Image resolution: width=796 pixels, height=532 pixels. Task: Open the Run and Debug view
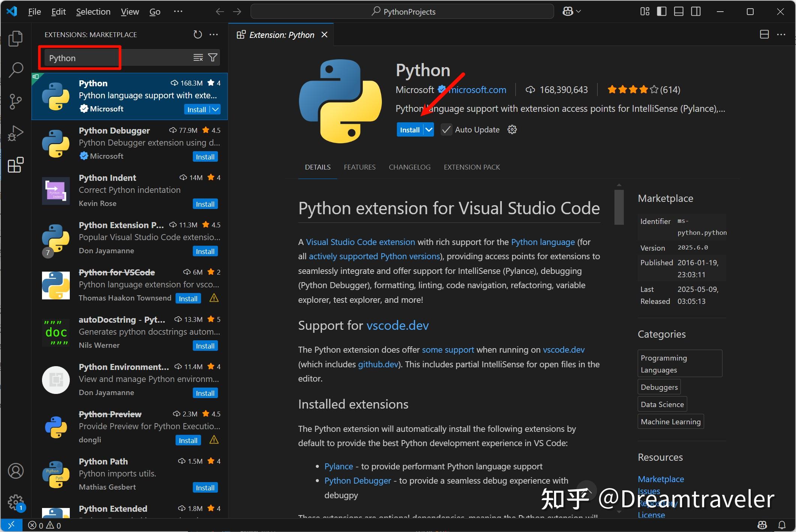click(x=15, y=133)
